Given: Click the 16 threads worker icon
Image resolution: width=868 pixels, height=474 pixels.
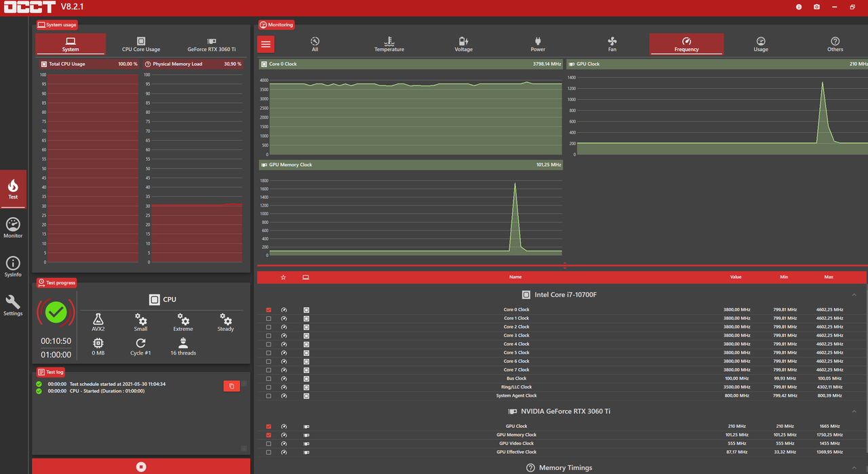Looking at the screenshot, I should tap(183, 343).
